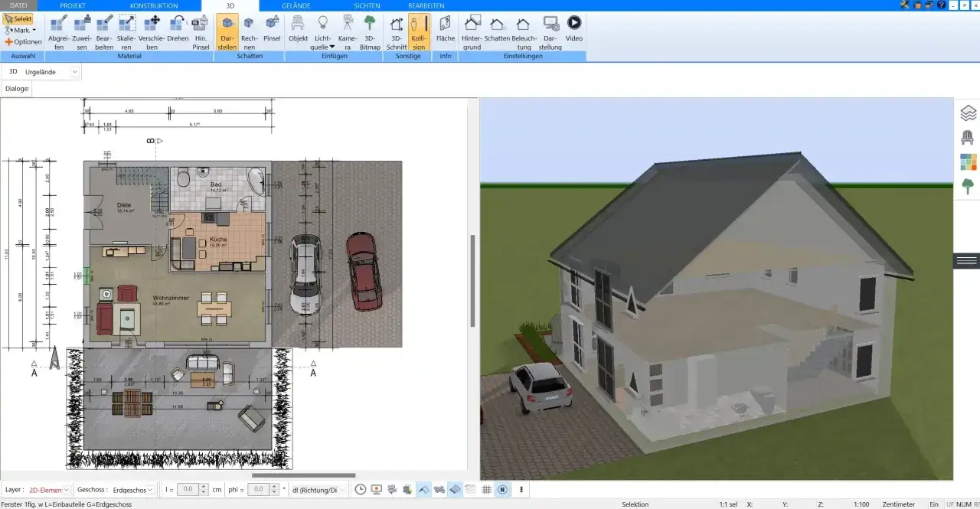Choose the shadow Pinsel tool

click(272, 28)
